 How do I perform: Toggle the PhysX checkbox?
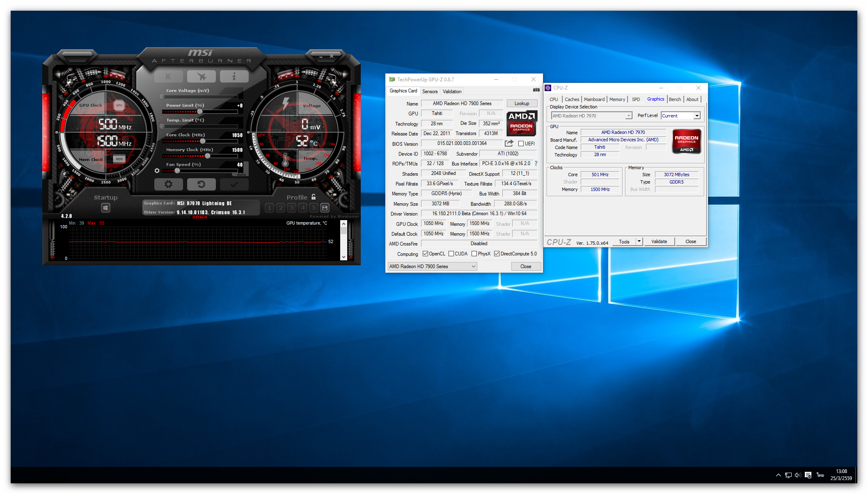point(474,254)
